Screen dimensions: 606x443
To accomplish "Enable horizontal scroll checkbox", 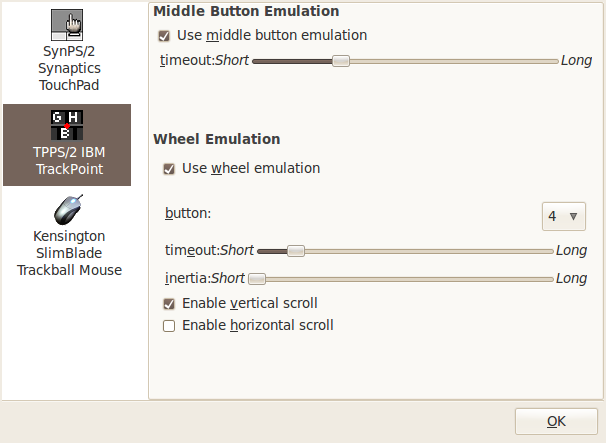I will (x=169, y=326).
